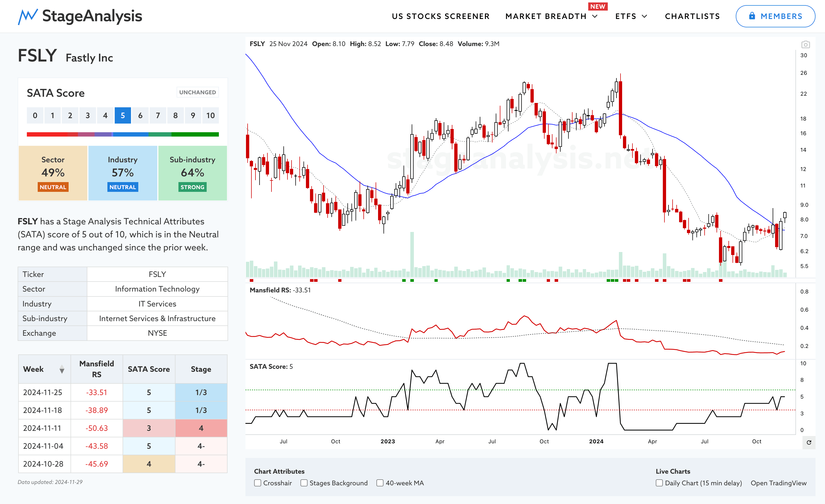Image resolution: width=825 pixels, height=504 pixels.
Task: Click the UNCHANGED status badge
Action: pyautogui.click(x=197, y=92)
